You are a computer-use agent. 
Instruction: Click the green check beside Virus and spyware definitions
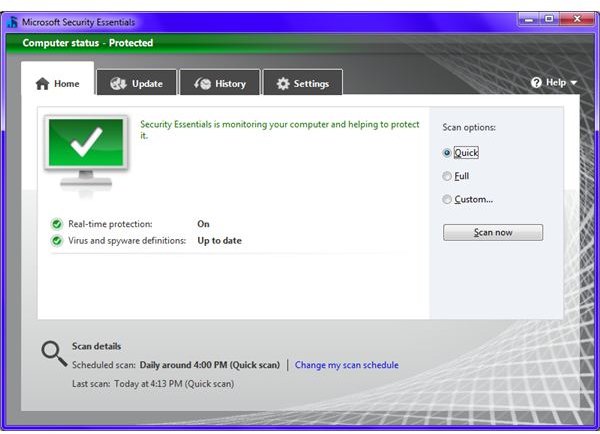pos(57,241)
